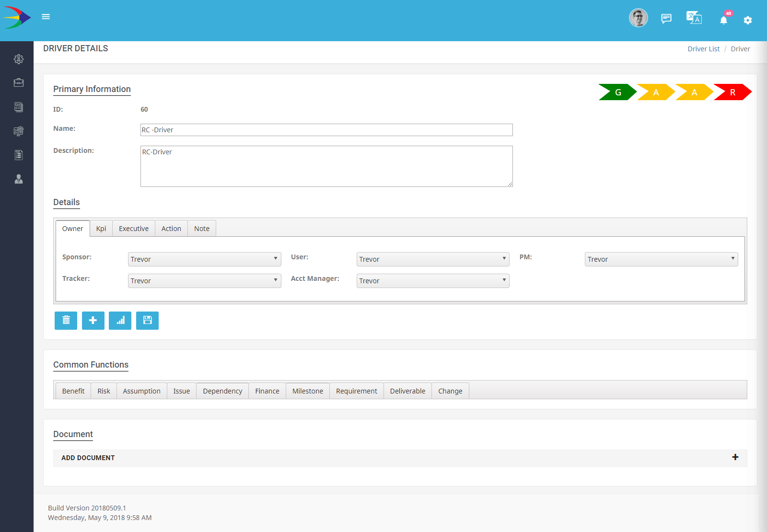Screen dimensions: 767x532
Task: Expand the PM dropdown list
Action: coord(661,259)
